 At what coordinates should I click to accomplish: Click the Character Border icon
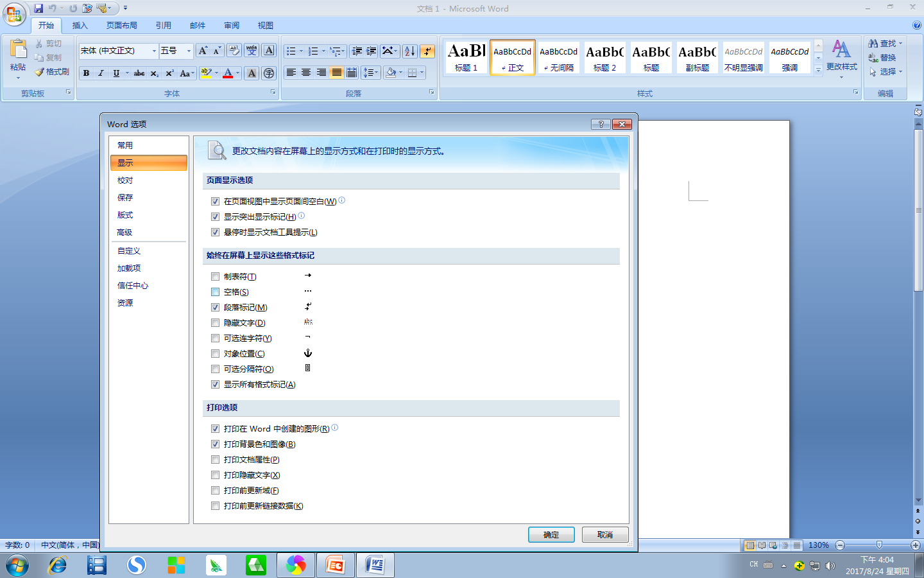[269, 51]
